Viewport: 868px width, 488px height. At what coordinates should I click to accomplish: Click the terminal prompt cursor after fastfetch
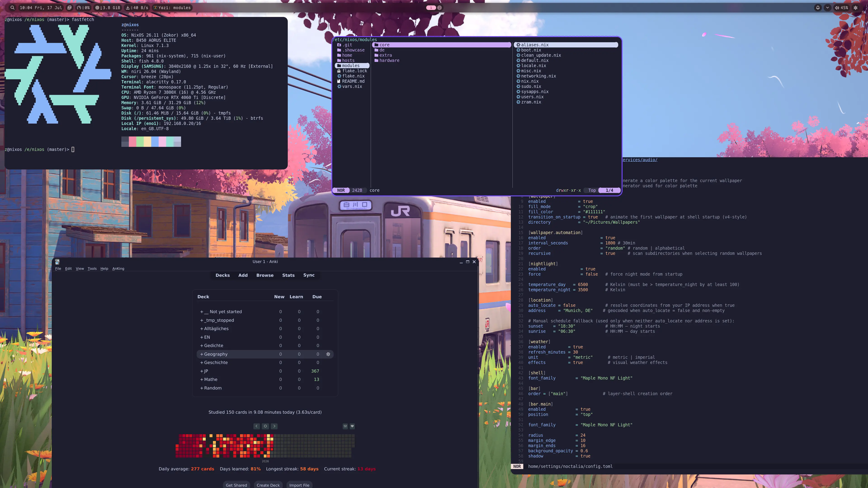(x=73, y=150)
